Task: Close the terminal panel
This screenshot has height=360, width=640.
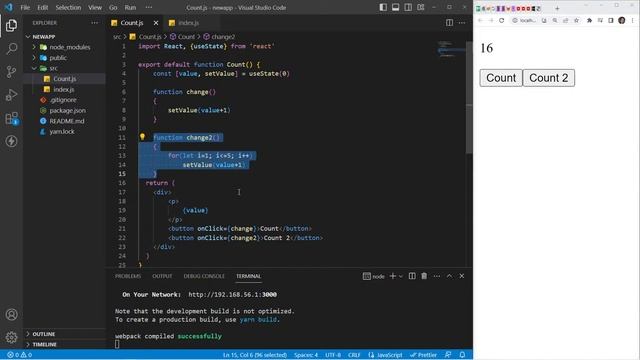Action: pos(462,276)
